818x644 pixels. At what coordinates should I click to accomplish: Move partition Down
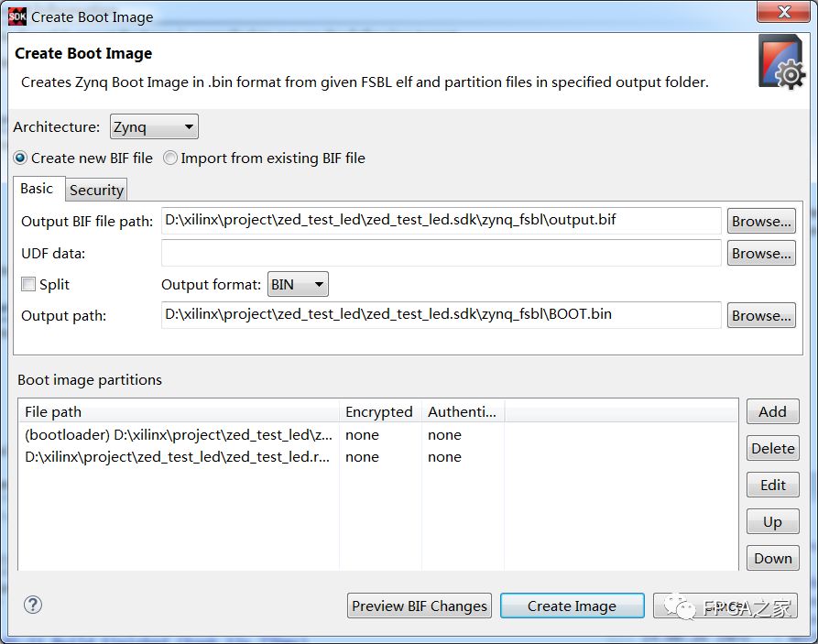(x=772, y=558)
